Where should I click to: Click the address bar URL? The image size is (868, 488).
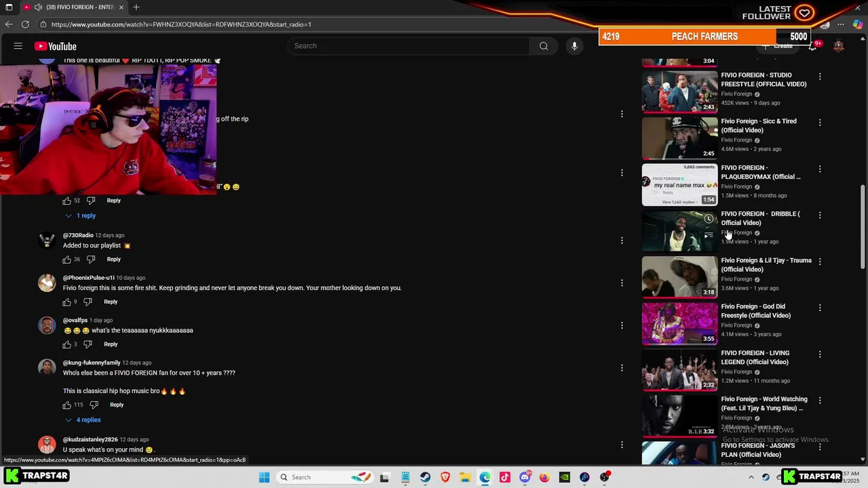[x=181, y=24]
